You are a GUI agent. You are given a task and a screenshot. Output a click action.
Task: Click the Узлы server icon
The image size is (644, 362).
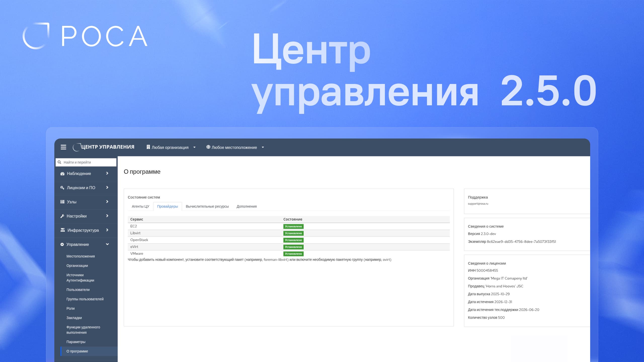click(x=62, y=202)
